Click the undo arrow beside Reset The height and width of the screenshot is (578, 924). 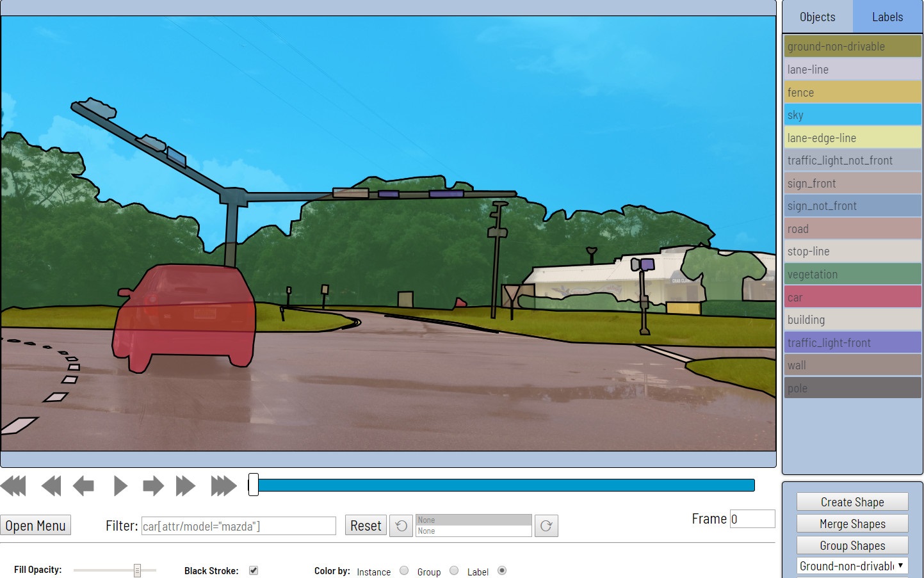[401, 525]
